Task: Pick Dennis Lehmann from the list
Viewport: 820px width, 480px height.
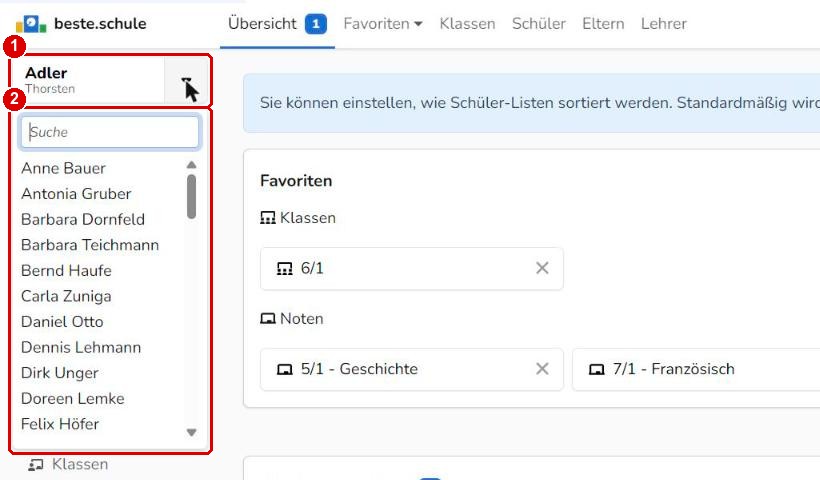Action: pyautogui.click(x=81, y=348)
